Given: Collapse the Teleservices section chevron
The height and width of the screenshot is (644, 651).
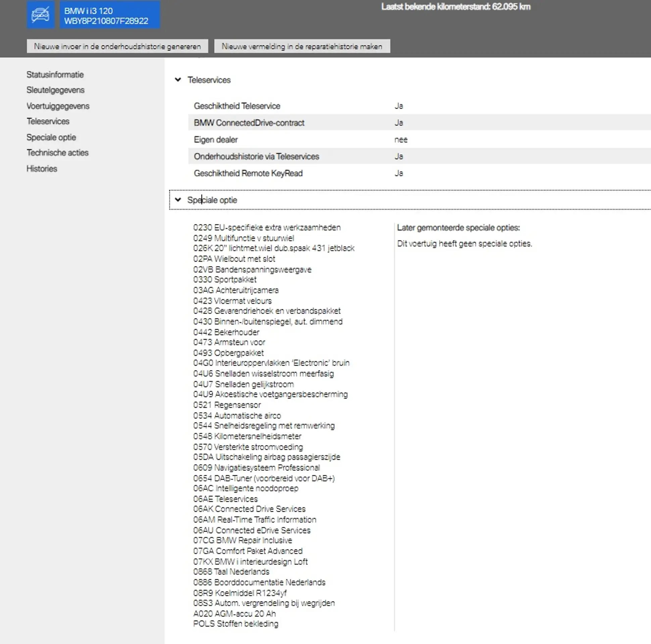Looking at the screenshot, I should 178,80.
